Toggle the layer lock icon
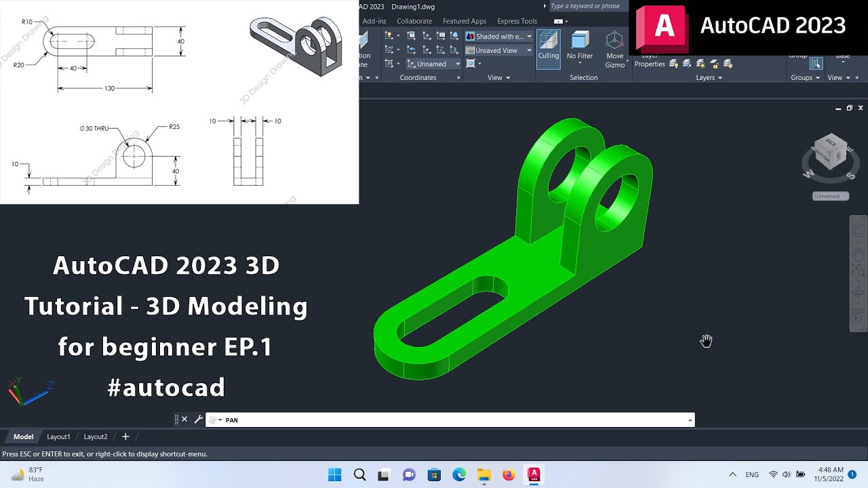This screenshot has height=488, width=868. pos(715,64)
